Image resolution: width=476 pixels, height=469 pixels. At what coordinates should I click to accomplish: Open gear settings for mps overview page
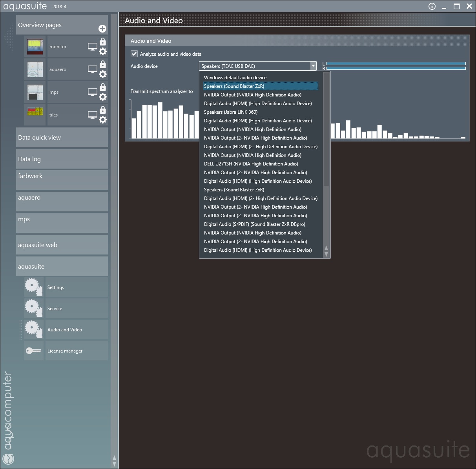[x=103, y=97]
